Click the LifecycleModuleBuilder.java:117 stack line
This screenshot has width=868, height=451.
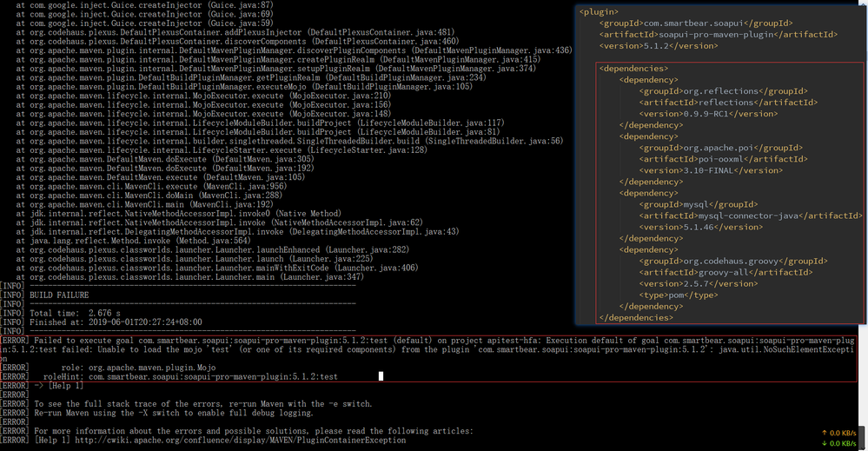(260, 123)
